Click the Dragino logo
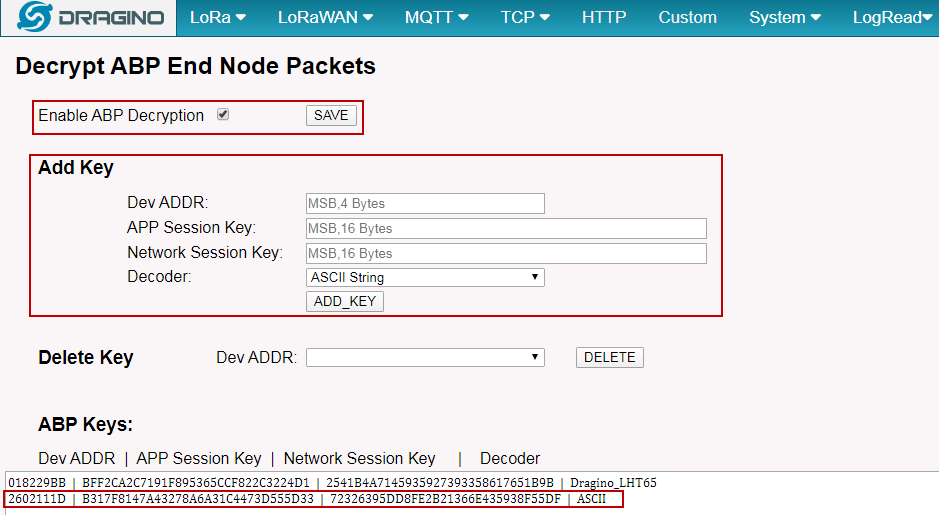 [89, 17]
